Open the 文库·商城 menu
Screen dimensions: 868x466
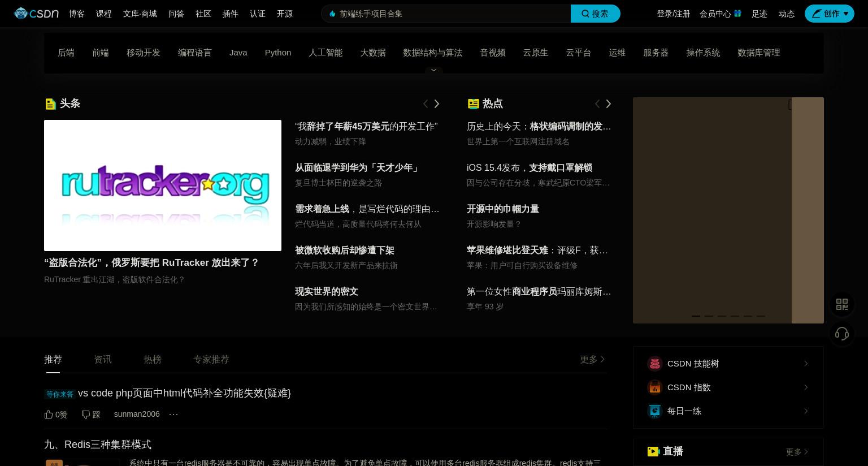140,14
